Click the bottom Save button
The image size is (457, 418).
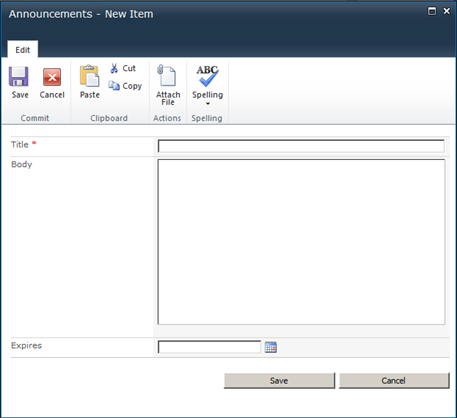[x=279, y=381]
